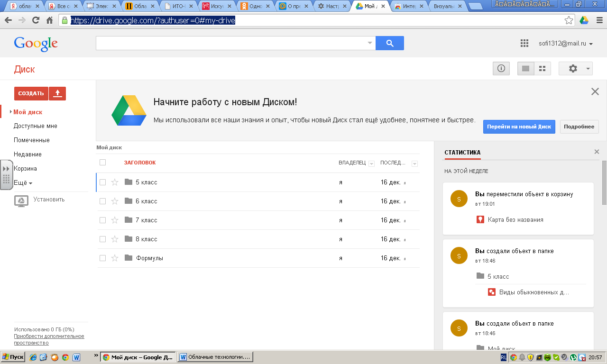The height and width of the screenshot is (364, 607).
Task: Click the Диск heading link
Action: coord(24,69)
